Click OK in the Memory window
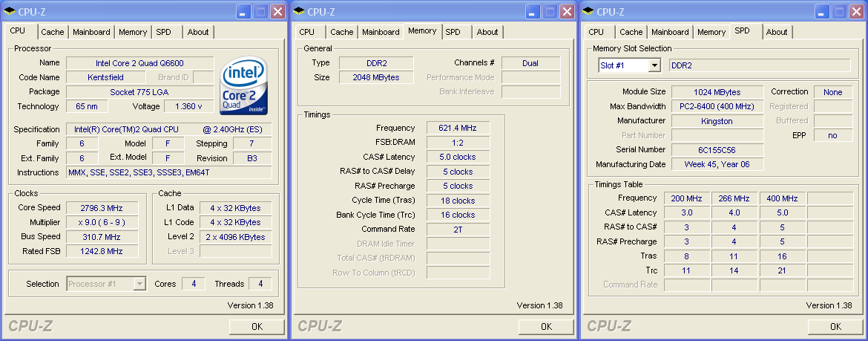 coord(546,327)
